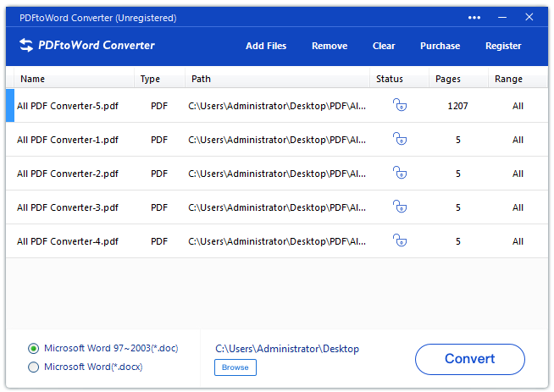554x392 pixels.
Task: Click lock status icon for All PDF Converter-2.pdf
Action: tap(400, 173)
